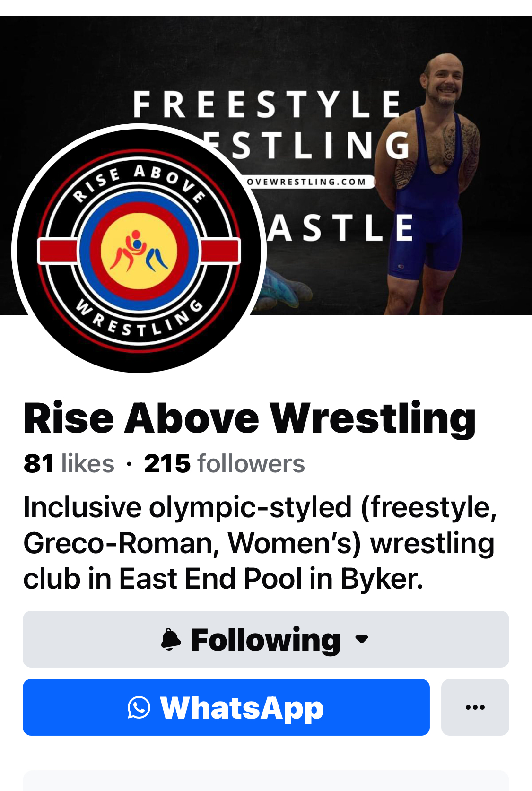Screen dimensions: 532x791
Task: Tap the WhatsApp logo icon
Action: [139, 708]
